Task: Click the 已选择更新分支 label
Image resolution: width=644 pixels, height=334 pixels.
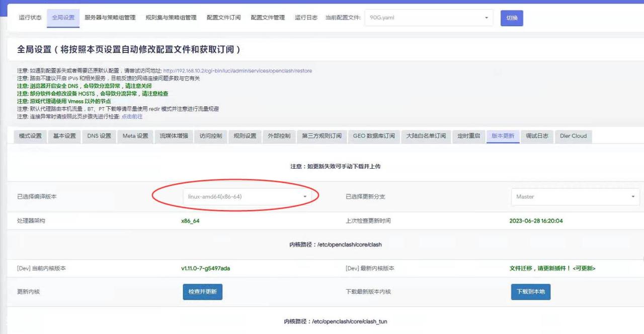Action: coord(365,196)
